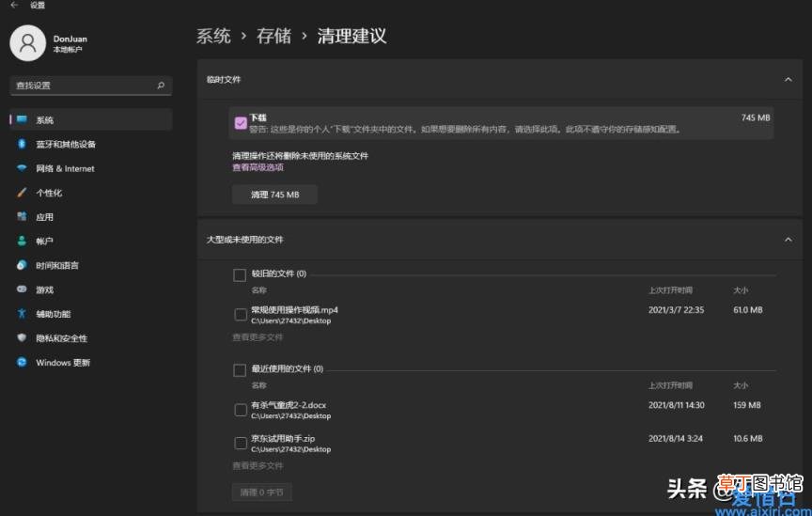The height and width of the screenshot is (516, 812).
Task: Open the 查看高级选项 link
Action: pos(258,167)
